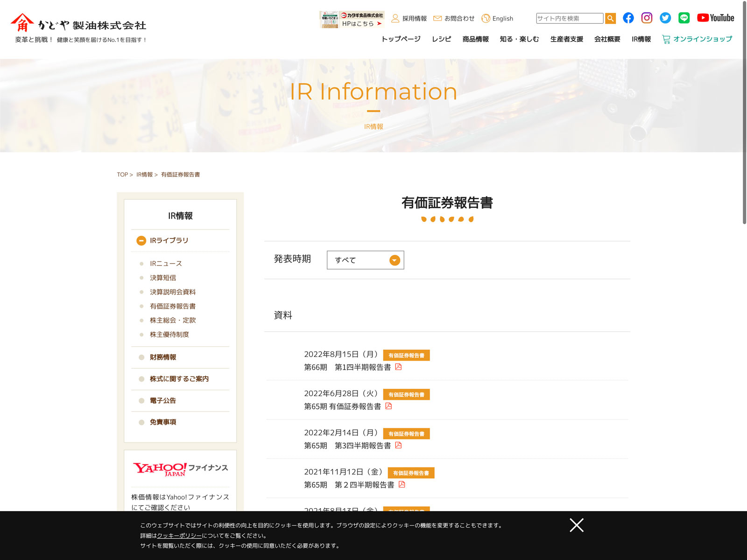This screenshot has height=560, width=747.
Task: Open the Twitter icon link
Action: click(665, 18)
